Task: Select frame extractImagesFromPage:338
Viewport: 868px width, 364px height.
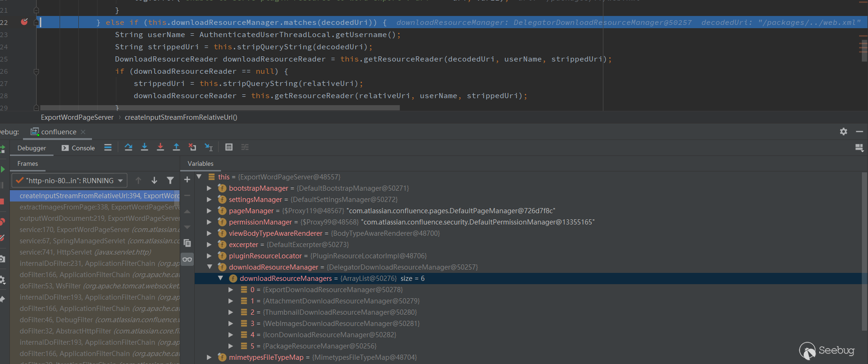Action: 95,207
